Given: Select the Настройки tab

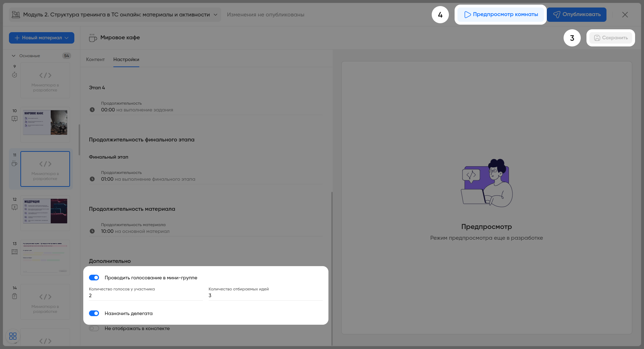Looking at the screenshot, I should point(126,60).
